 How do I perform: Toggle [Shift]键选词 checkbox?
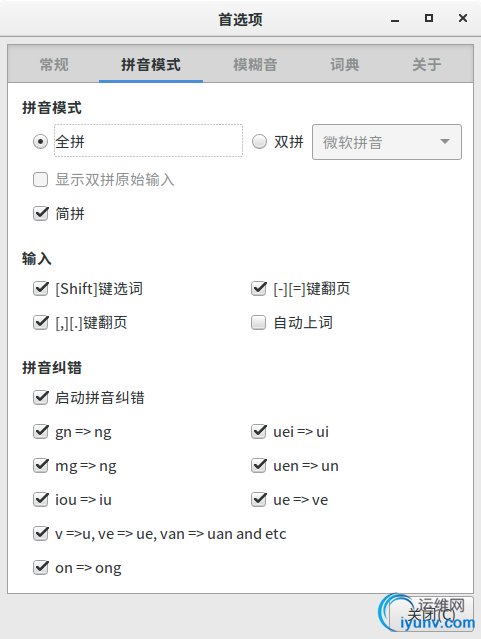pos(40,289)
